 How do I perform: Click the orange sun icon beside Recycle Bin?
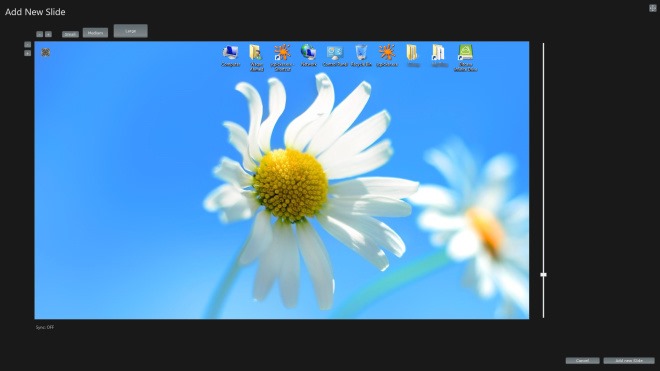386,52
